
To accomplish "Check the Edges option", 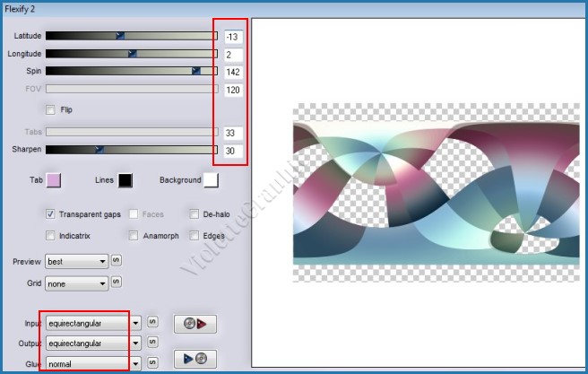I will 195,236.
